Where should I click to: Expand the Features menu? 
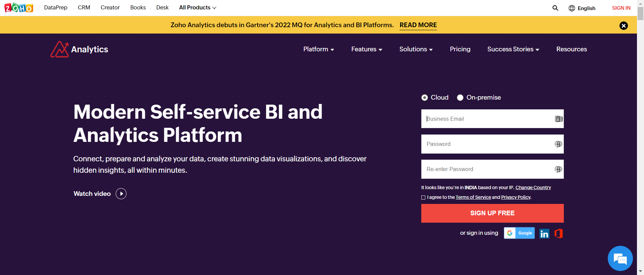tap(367, 49)
